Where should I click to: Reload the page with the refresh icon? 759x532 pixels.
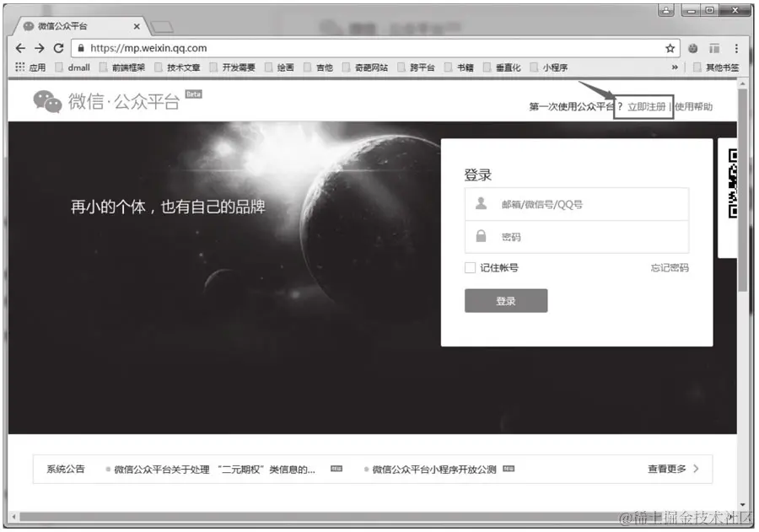click(57, 48)
